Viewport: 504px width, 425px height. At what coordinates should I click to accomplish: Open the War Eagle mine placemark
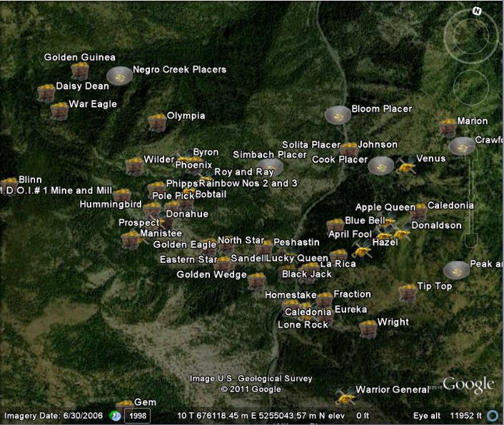point(60,111)
